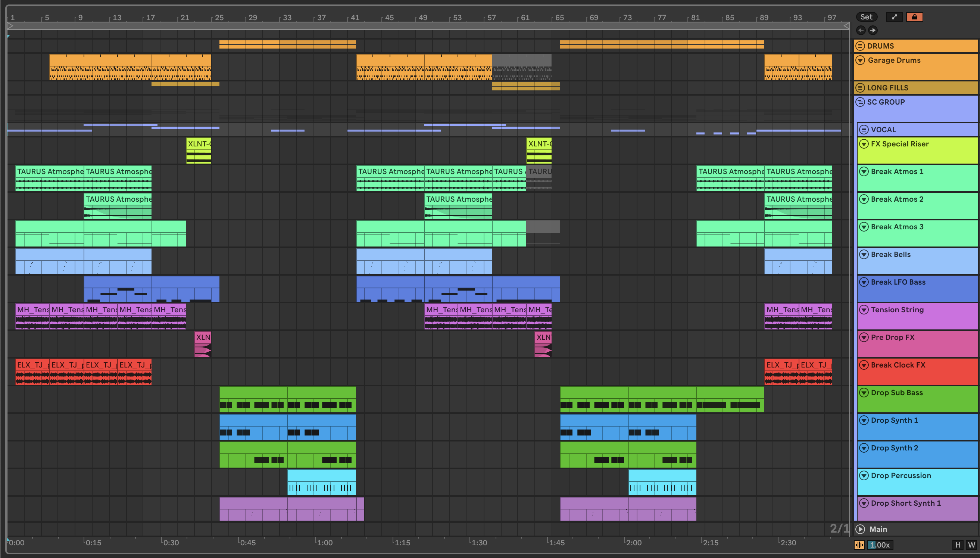Fold the Break Bells track arrow
Viewport: 980px width, 558px height.
click(x=864, y=254)
